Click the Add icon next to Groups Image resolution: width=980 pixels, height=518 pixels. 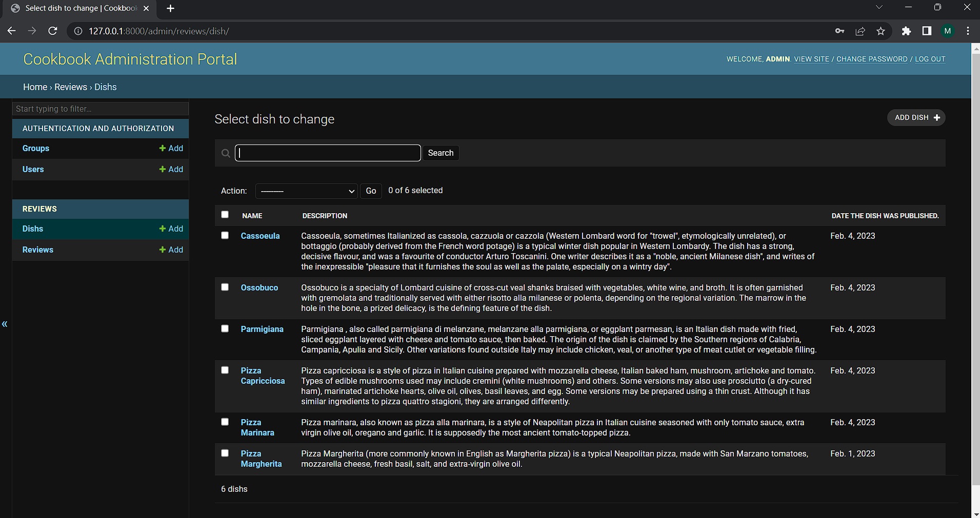click(x=163, y=148)
